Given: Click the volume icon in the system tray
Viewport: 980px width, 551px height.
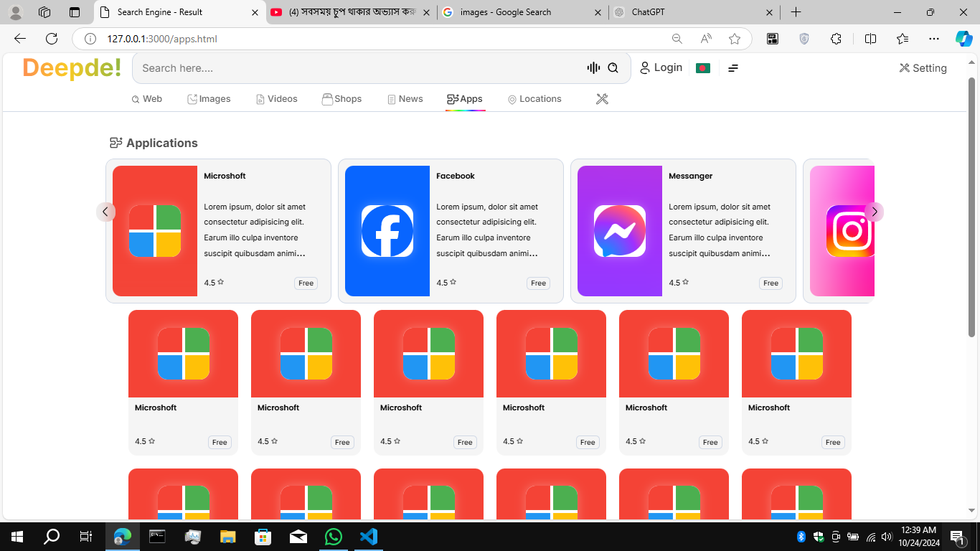Looking at the screenshot, I should (886, 537).
